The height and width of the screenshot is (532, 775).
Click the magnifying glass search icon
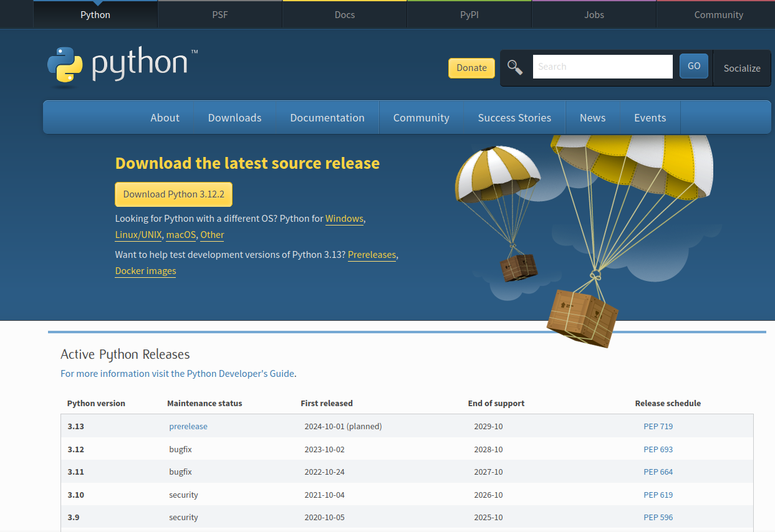tap(515, 67)
